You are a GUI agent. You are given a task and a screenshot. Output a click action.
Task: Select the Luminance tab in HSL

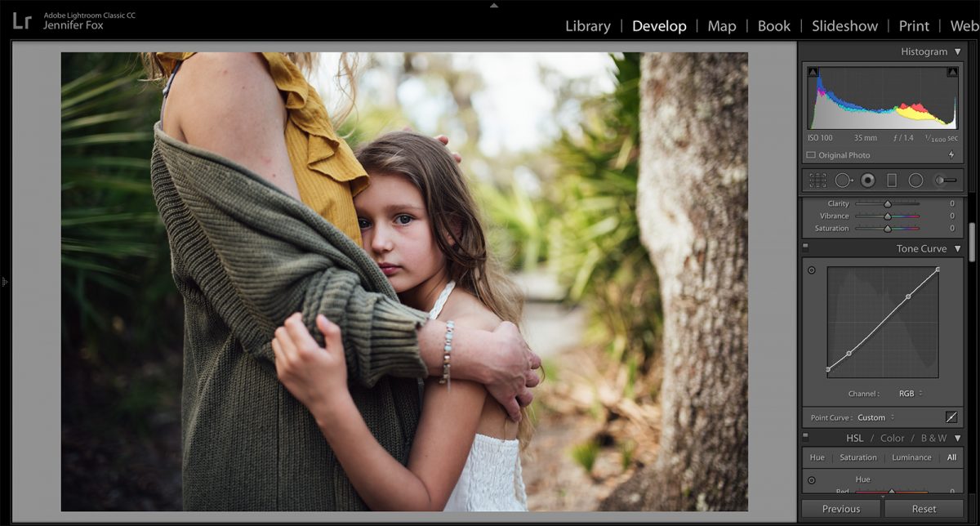(x=912, y=457)
